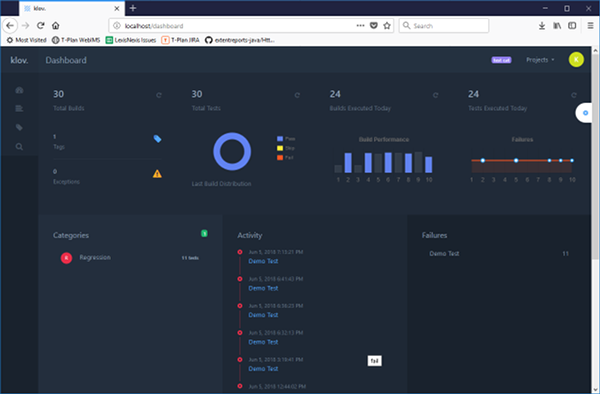600x394 pixels.
Task: Toggle the Pass legend entry in chart
Action: point(286,139)
